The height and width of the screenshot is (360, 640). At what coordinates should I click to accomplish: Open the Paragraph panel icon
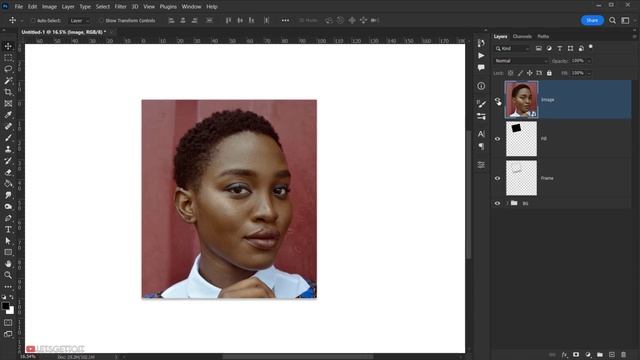[481, 146]
